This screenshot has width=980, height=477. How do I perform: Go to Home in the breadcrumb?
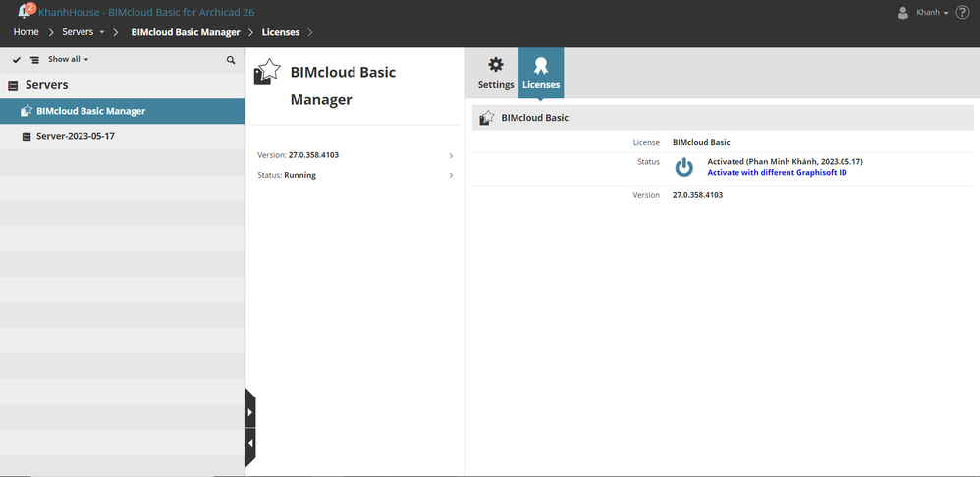[26, 31]
